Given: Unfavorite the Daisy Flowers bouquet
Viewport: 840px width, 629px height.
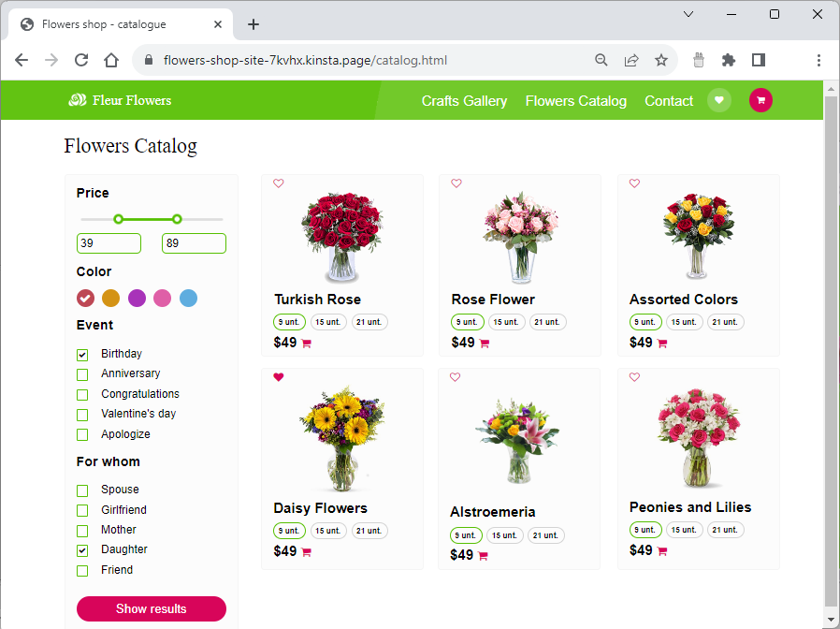Looking at the screenshot, I should point(279,377).
